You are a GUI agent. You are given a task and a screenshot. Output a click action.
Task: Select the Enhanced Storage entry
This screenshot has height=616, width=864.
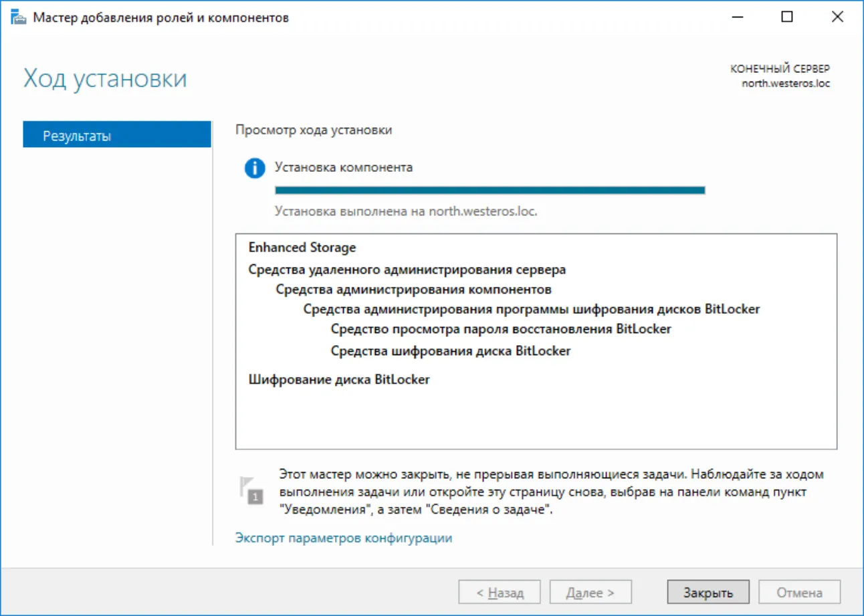[302, 247]
